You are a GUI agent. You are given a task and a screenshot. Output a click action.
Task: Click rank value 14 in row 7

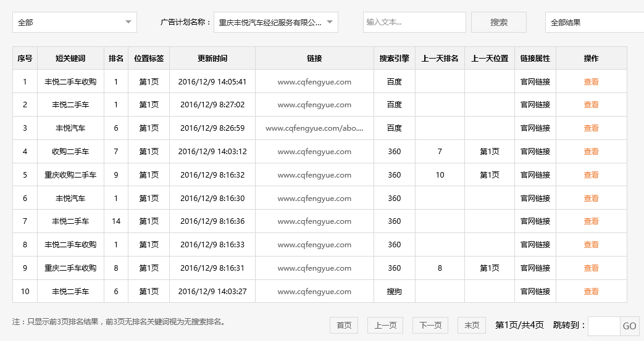(x=116, y=221)
